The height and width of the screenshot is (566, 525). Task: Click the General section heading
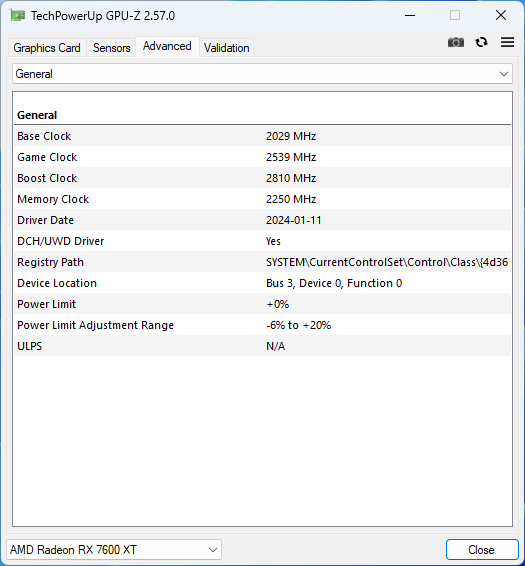click(x=37, y=115)
